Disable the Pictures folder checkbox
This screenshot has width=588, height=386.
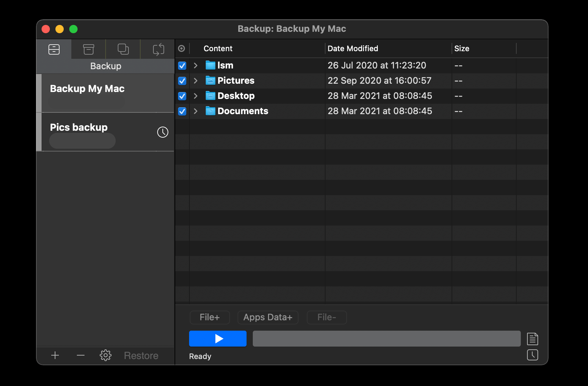point(182,81)
